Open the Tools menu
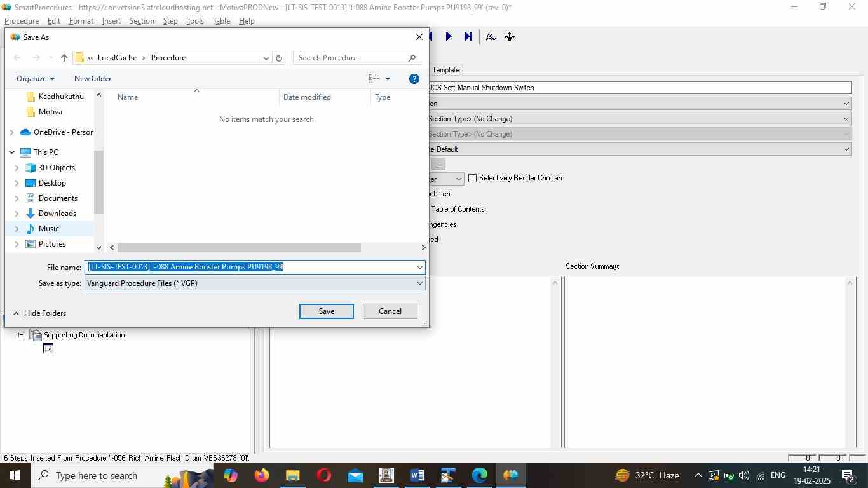The width and height of the screenshot is (868, 488). [x=195, y=21]
